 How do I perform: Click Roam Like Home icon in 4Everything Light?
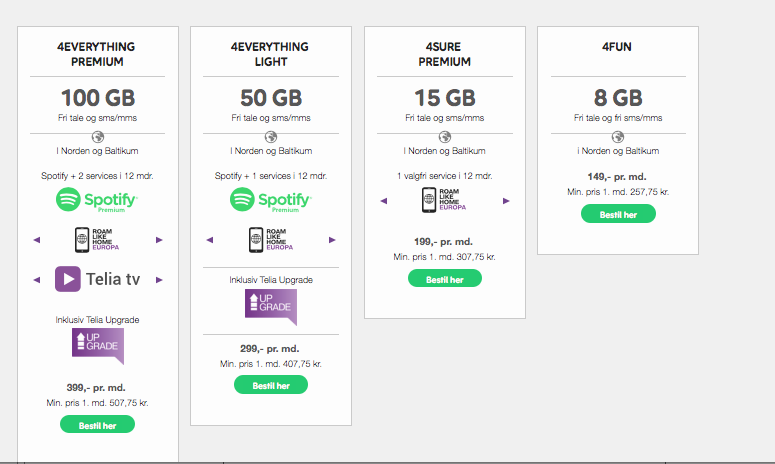pyautogui.click(x=271, y=240)
